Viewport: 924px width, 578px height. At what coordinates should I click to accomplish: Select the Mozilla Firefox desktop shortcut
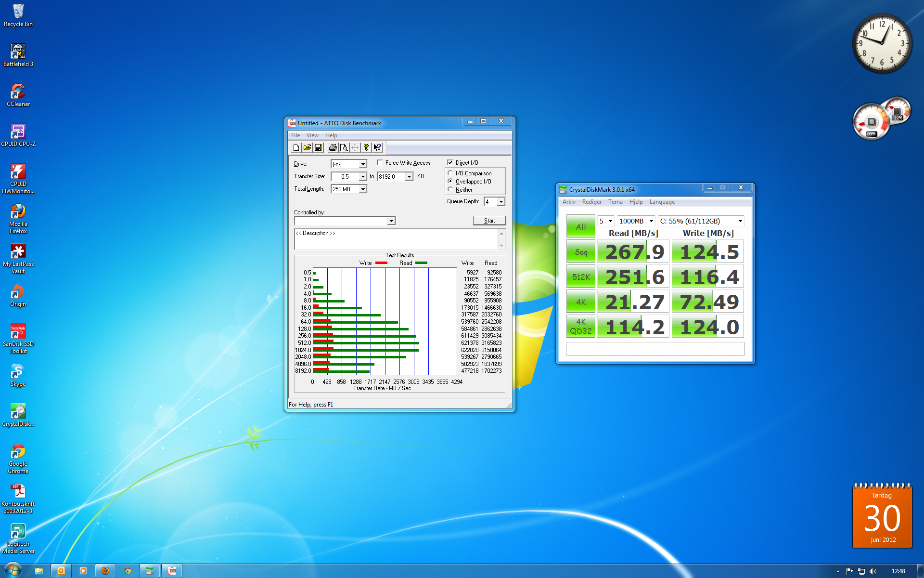pos(18,218)
